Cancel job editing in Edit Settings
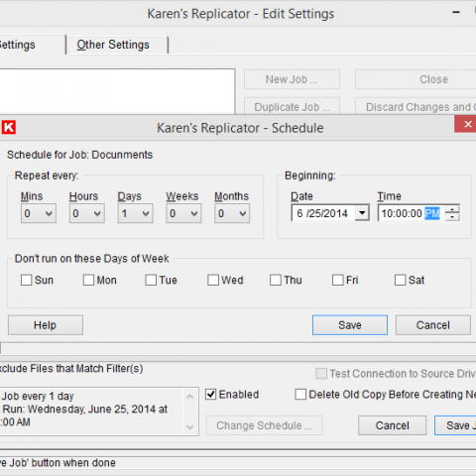 [393, 425]
